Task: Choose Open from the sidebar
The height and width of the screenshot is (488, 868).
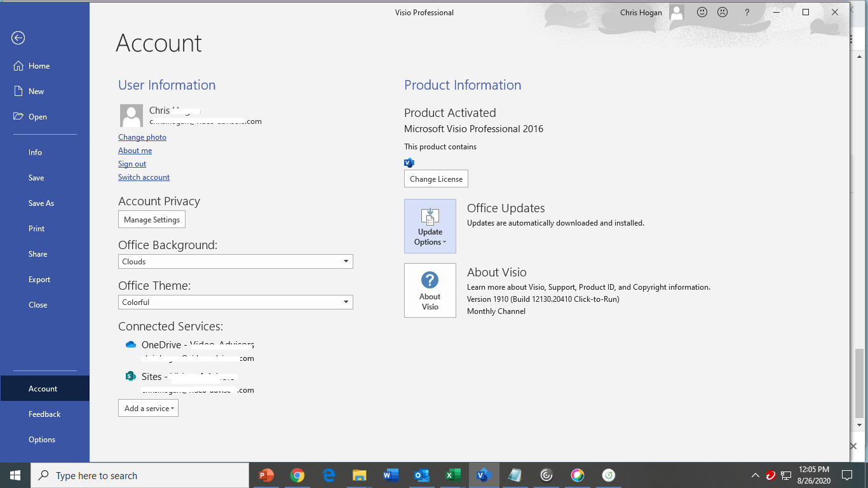Action: 44,117
